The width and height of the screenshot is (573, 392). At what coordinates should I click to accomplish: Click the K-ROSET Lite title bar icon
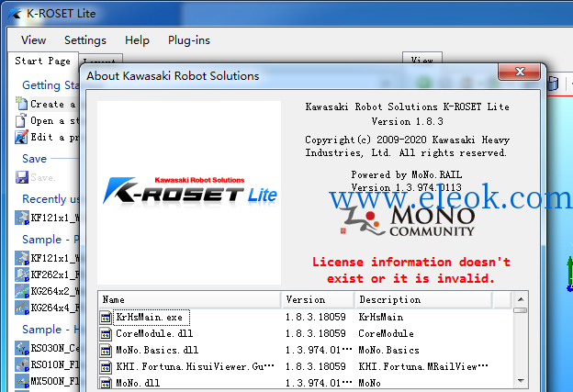pos(15,14)
